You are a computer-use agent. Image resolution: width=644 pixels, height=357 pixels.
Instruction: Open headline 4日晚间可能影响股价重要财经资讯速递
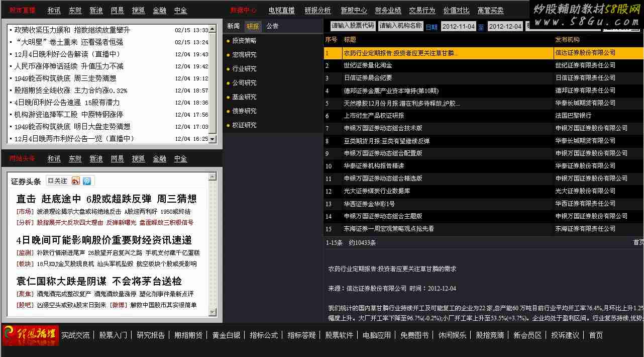click(x=104, y=240)
